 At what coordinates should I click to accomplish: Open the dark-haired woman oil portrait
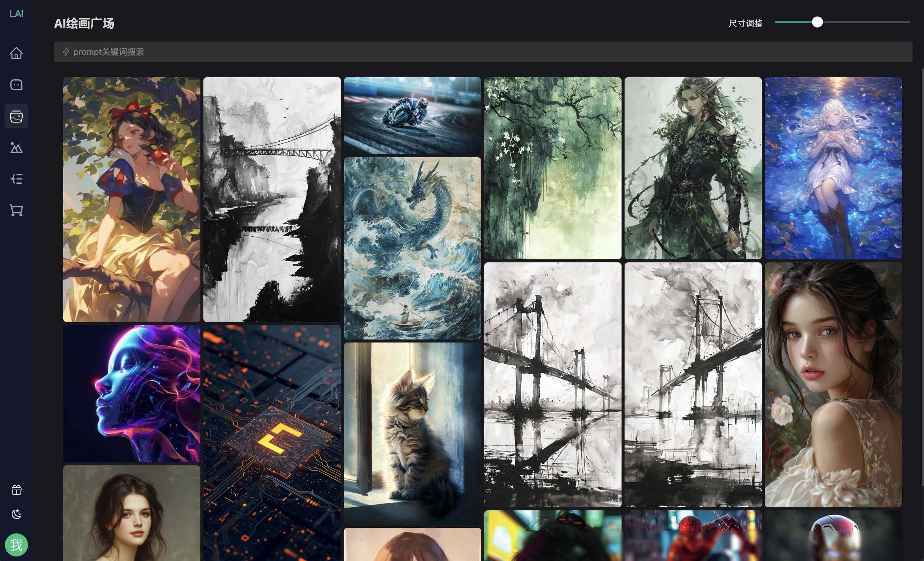coord(132,513)
